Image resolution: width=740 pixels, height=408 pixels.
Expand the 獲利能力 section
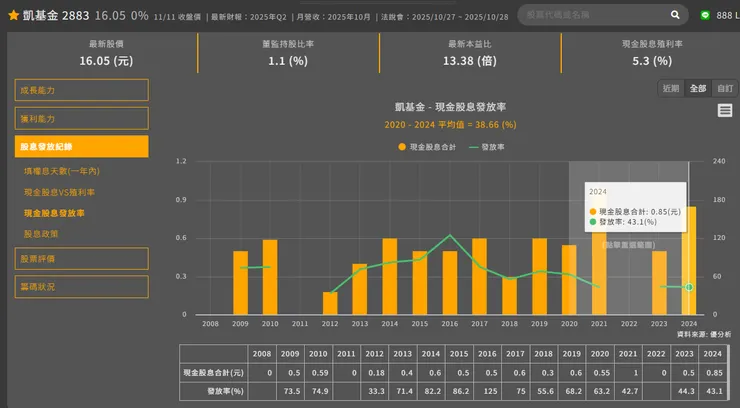pyautogui.click(x=82, y=118)
